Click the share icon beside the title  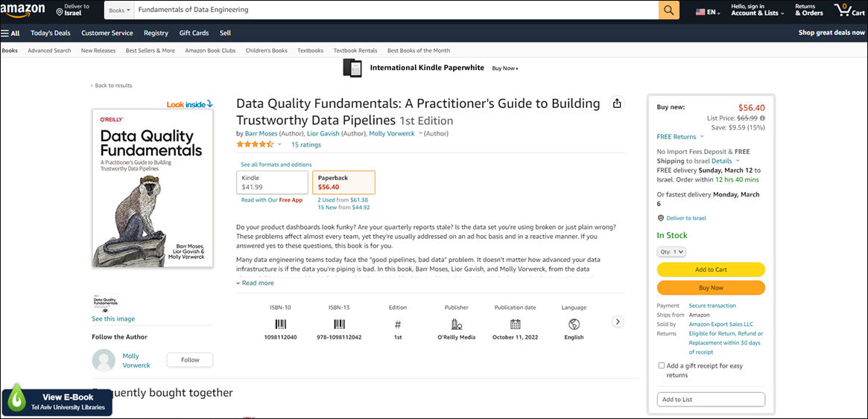(616, 103)
